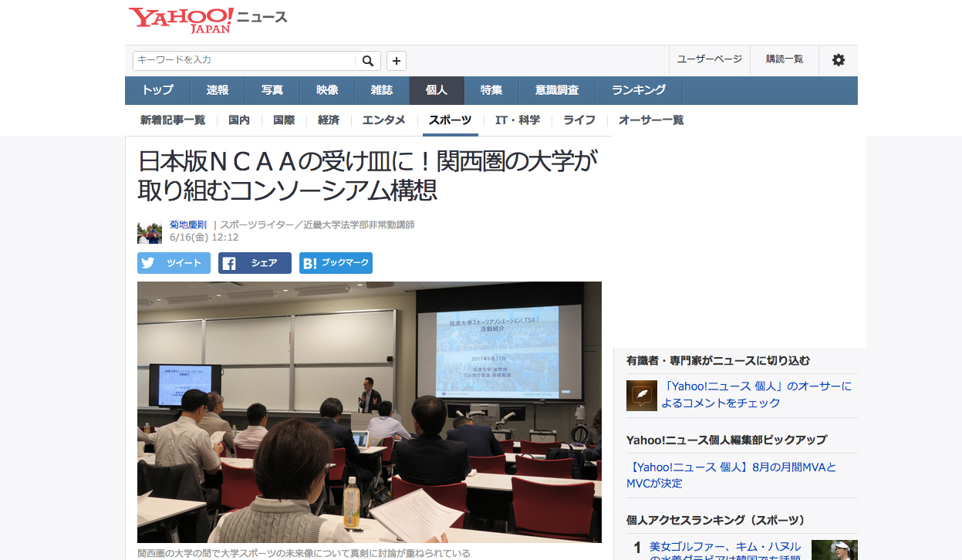Viewport: 962px width, 560px height.
Task: Click the Facebook シェア button
Action: coord(255,263)
